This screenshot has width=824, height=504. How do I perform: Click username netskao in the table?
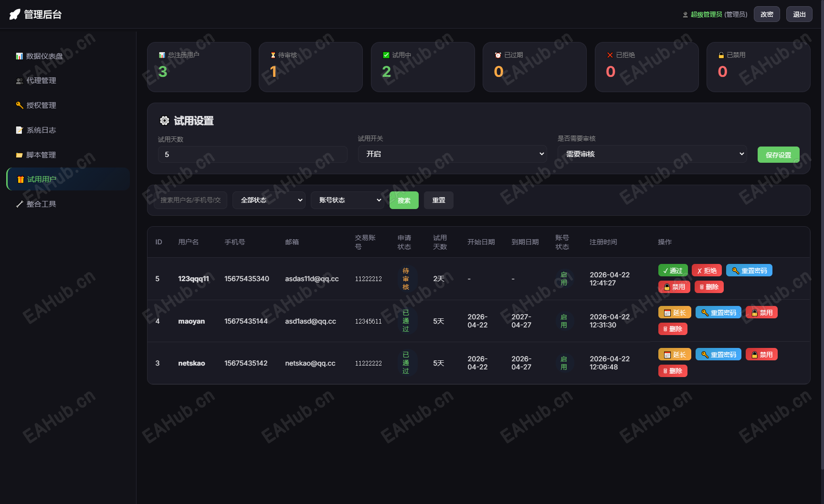[x=191, y=363]
